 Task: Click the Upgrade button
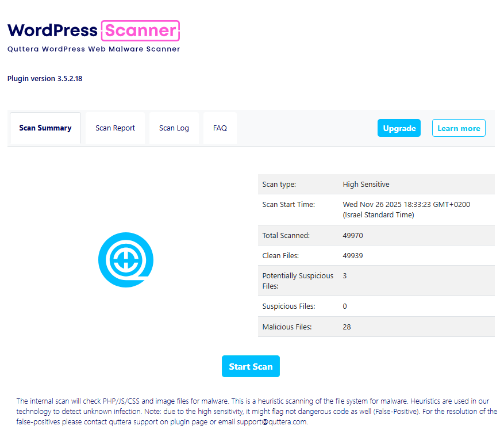(x=399, y=128)
